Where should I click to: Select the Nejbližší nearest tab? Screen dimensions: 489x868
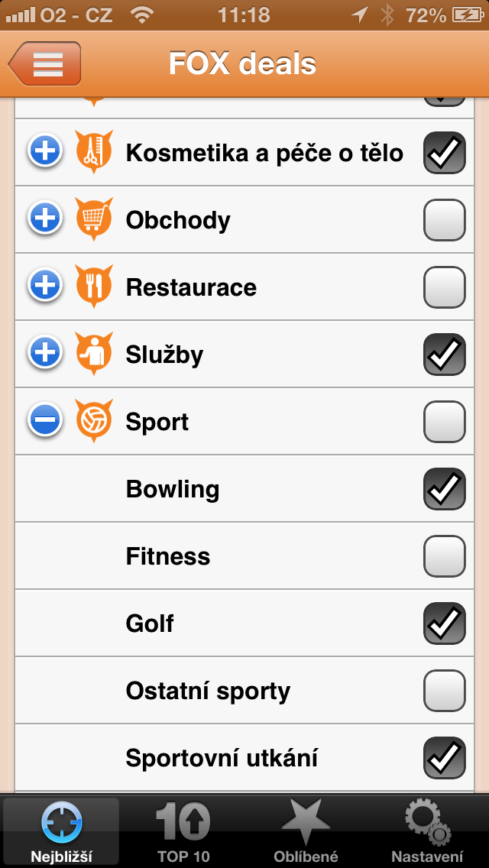[61, 833]
